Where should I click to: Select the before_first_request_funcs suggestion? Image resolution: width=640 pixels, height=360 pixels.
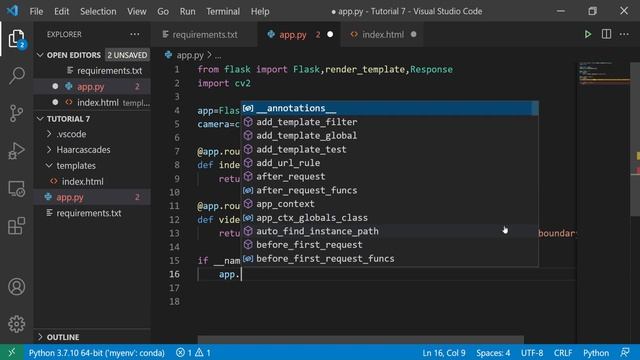389,259
